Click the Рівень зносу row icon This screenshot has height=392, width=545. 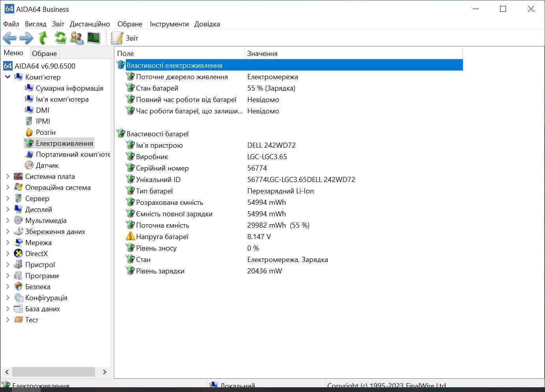tap(130, 248)
